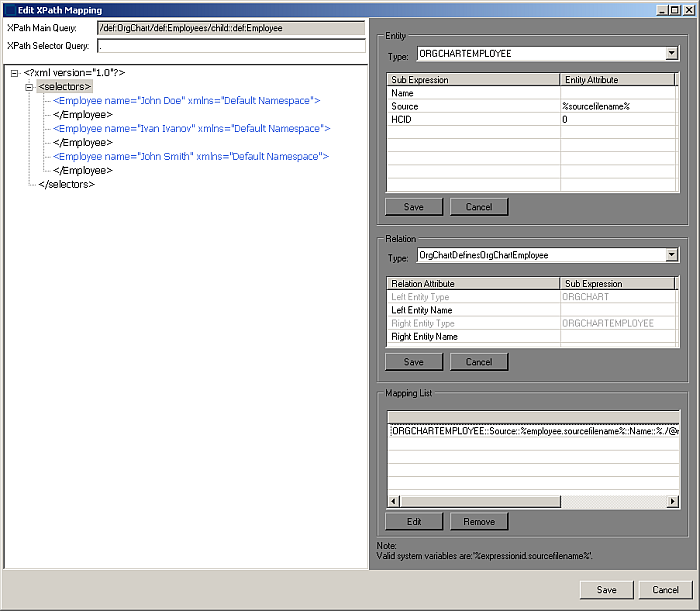This screenshot has height=611, width=700.
Task: Click Save in the Relation section
Action: [x=413, y=362]
